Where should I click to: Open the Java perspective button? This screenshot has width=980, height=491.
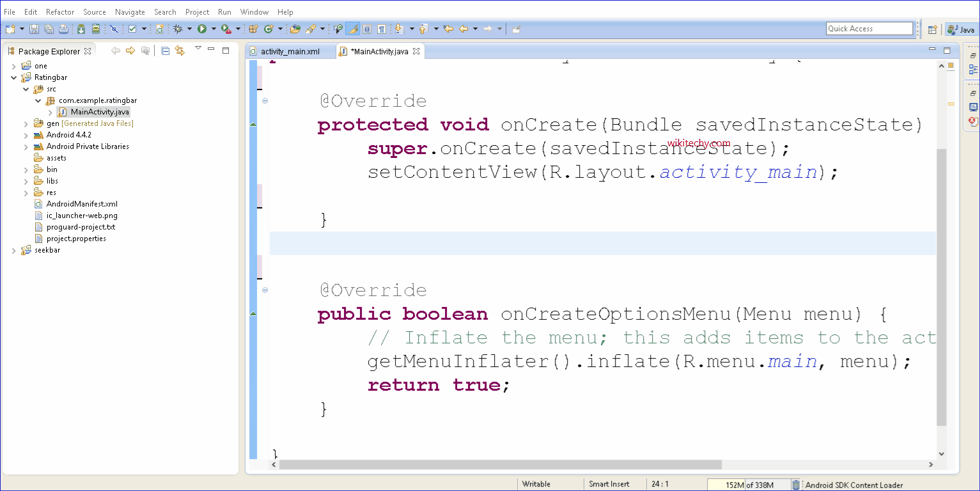(961, 29)
